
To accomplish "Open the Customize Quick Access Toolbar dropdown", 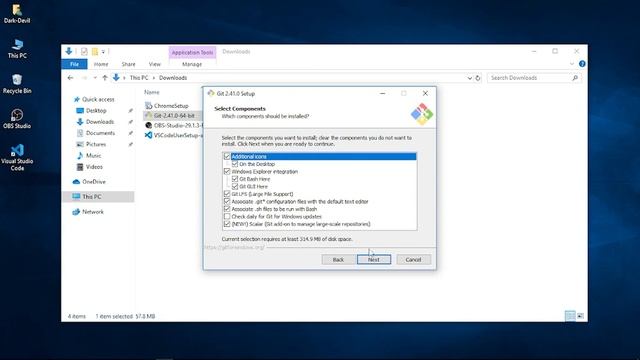I will tap(103, 52).
